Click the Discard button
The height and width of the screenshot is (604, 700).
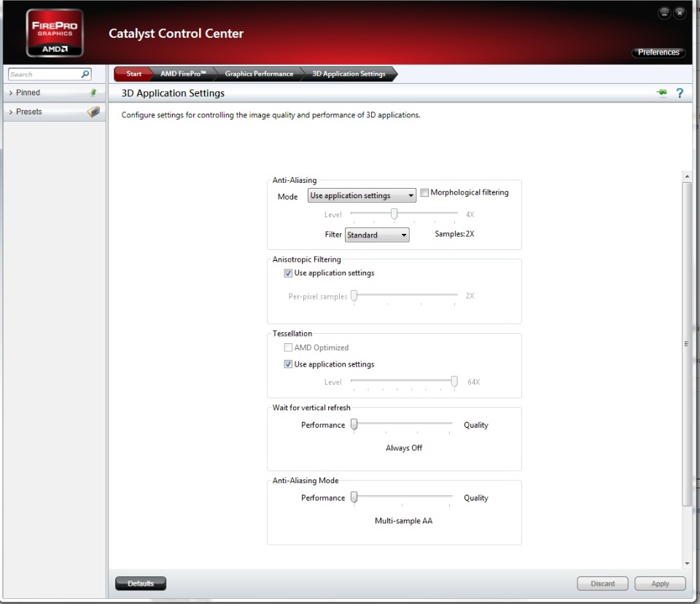click(603, 584)
